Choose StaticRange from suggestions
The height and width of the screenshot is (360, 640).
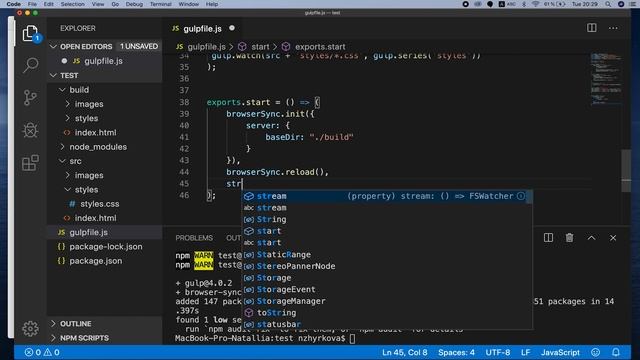coord(387,254)
